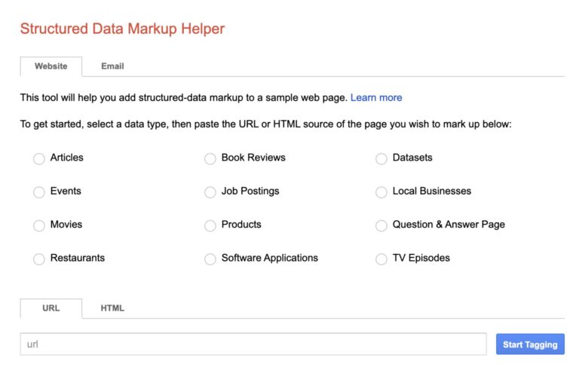Open the Learn more link
Image resolution: width=588 pixels, height=377 pixels.
coord(376,98)
